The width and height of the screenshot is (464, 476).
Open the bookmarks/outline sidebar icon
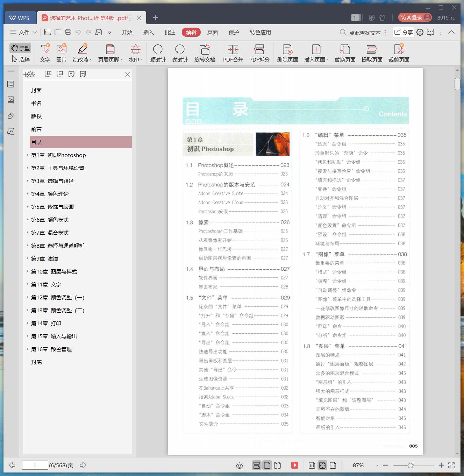11,84
